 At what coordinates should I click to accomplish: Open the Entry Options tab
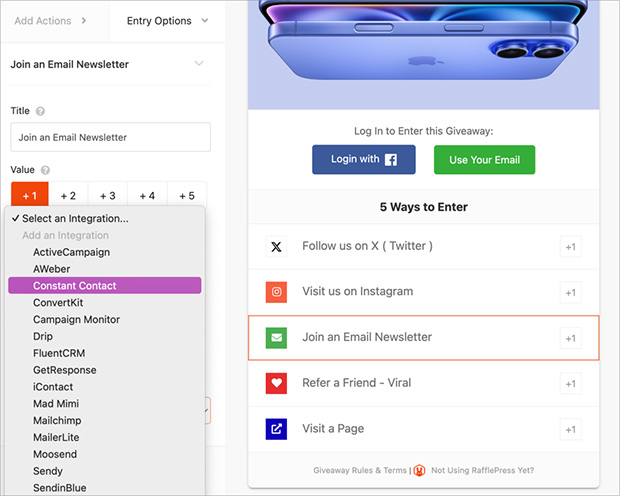[167, 21]
